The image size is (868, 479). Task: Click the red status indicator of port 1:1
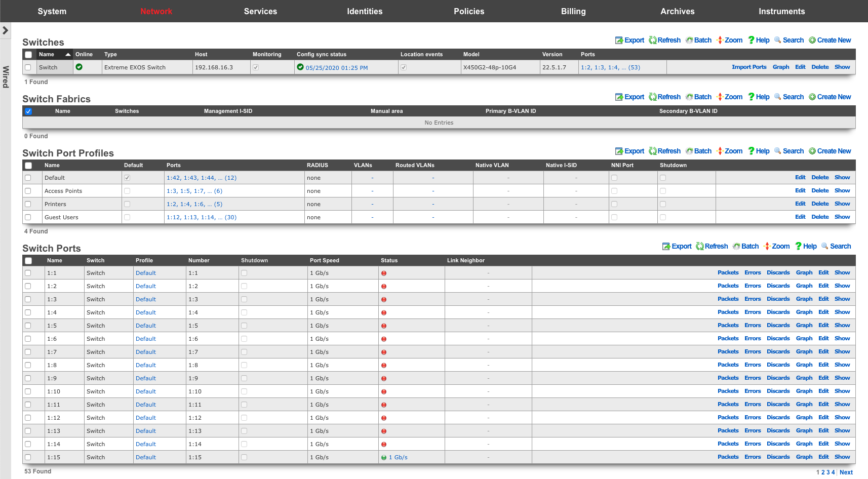(x=384, y=273)
